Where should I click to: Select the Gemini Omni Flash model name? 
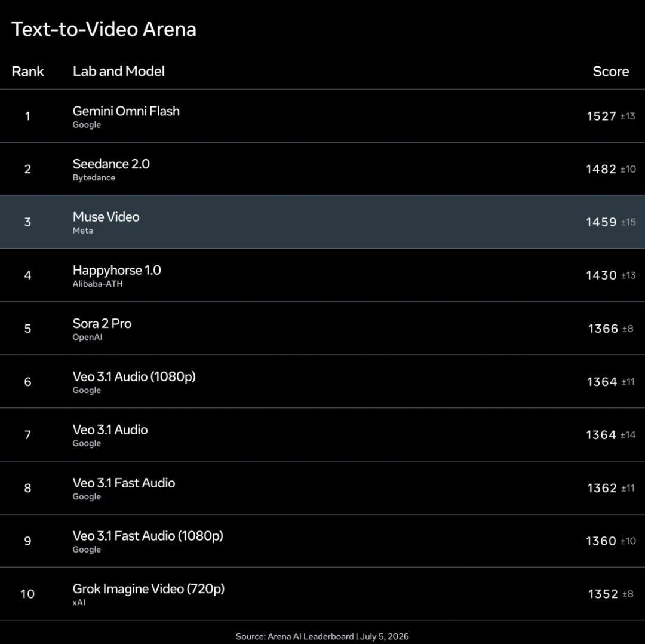point(126,111)
